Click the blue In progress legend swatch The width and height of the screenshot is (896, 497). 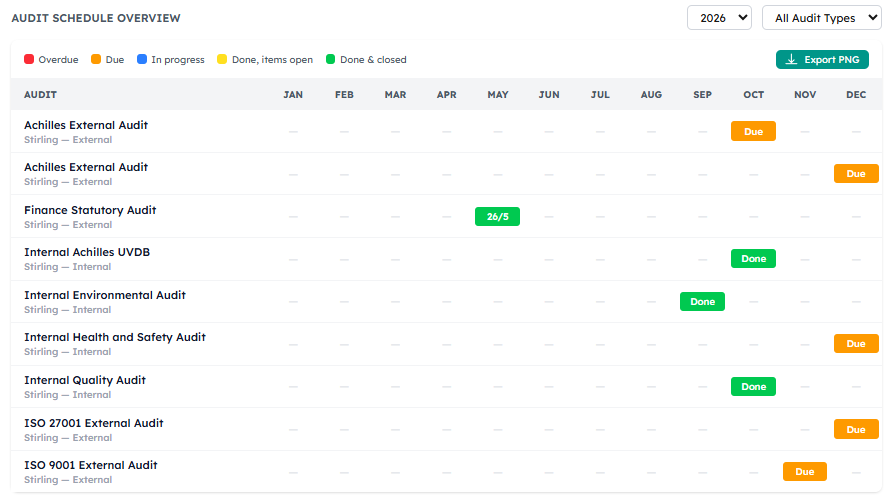[142, 59]
